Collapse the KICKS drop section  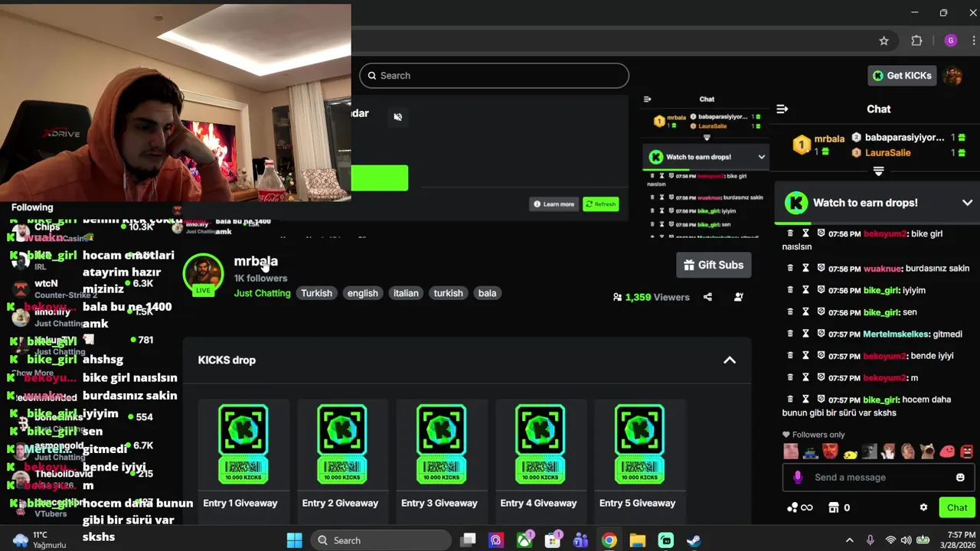730,360
